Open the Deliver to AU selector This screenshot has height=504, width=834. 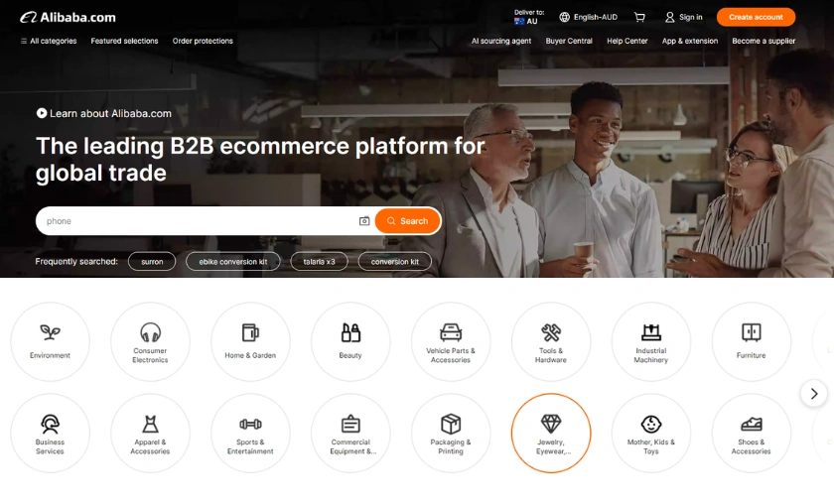[x=528, y=17]
